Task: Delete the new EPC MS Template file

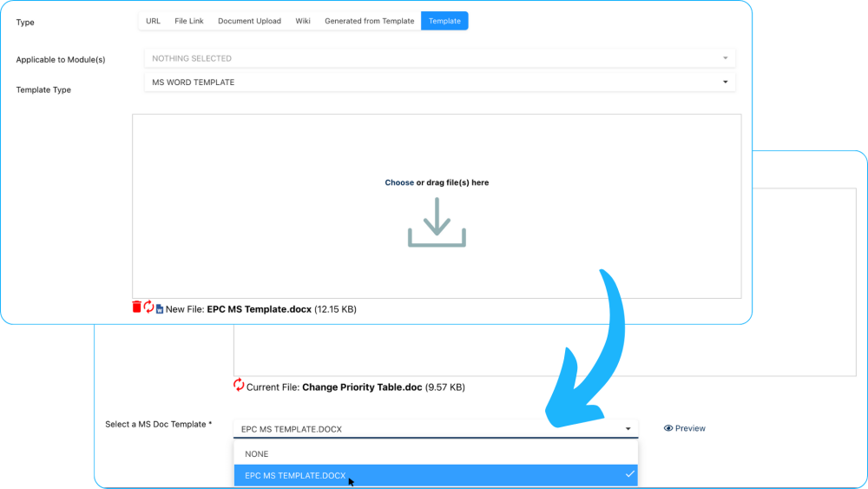Action: pos(137,307)
